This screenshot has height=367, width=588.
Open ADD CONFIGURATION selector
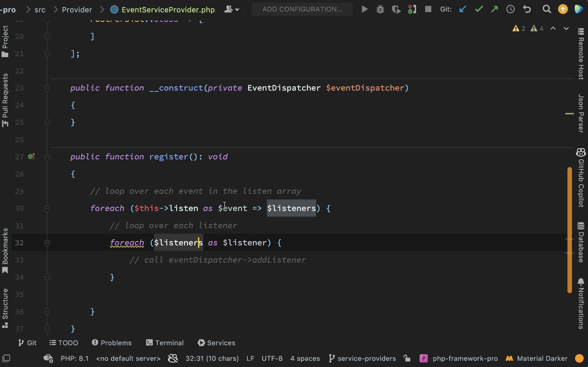302,9
